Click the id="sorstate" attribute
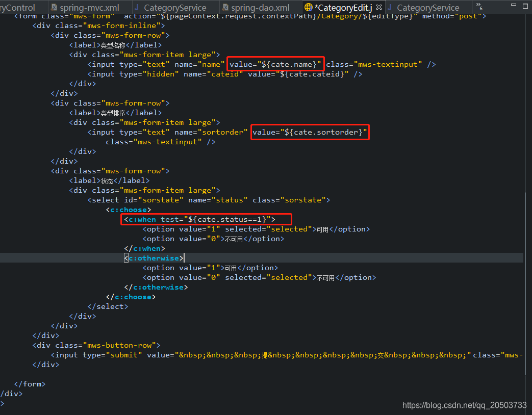The image size is (532, 415). pyautogui.click(x=154, y=200)
